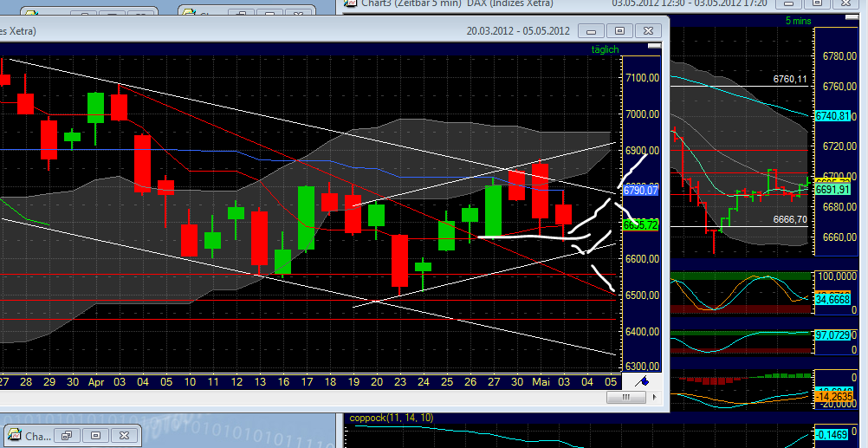Select the 'täglich' timeframe label

pos(605,49)
